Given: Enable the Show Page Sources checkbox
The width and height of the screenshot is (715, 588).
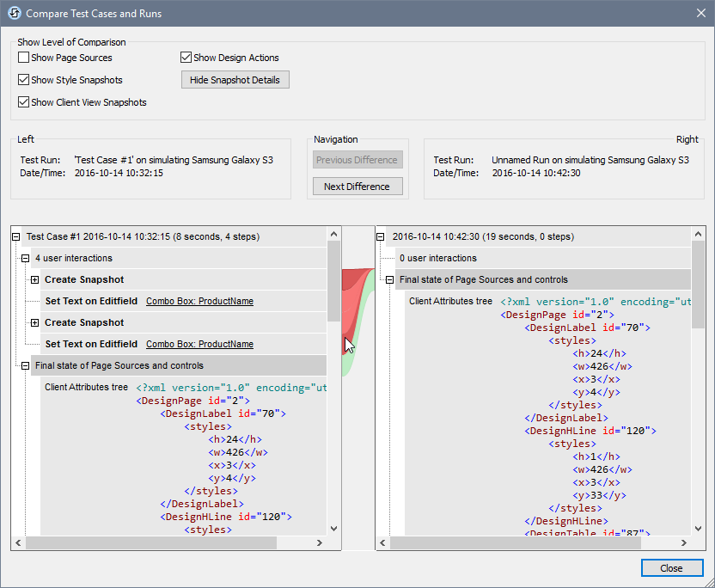Looking at the screenshot, I should (24, 58).
